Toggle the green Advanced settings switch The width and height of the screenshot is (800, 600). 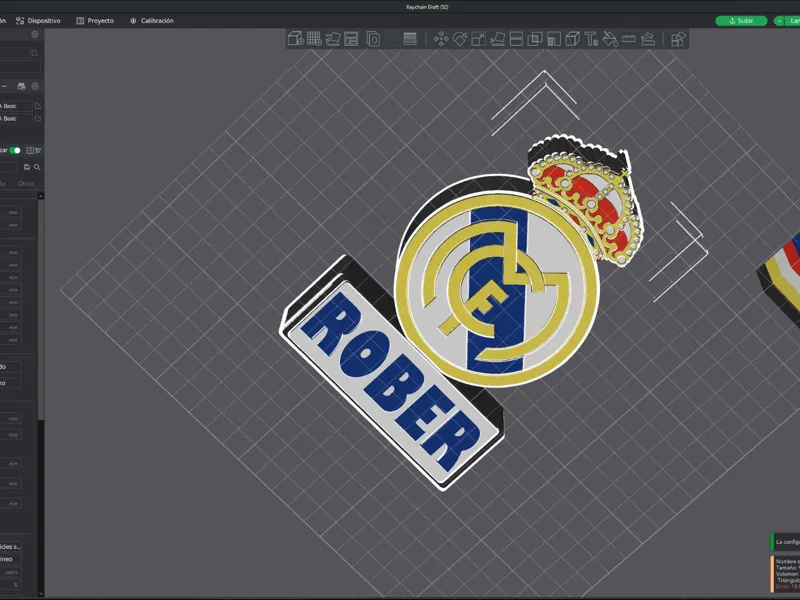click(x=15, y=151)
